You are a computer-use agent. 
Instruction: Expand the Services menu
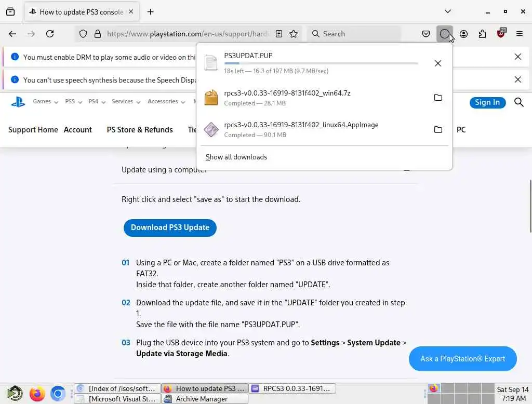tap(126, 101)
